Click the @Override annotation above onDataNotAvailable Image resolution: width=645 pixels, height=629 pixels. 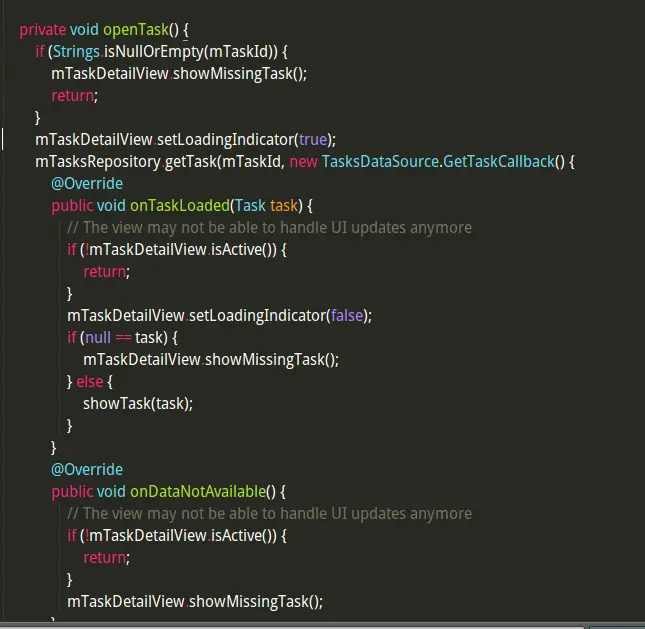click(87, 470)
